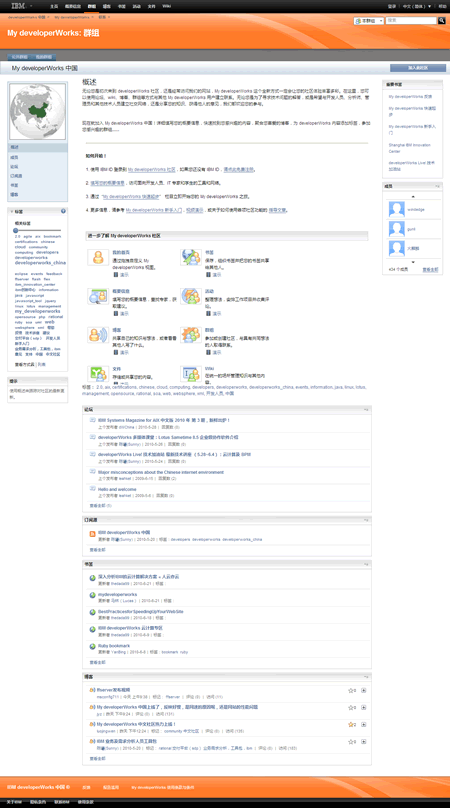
Task: Expand the IBM 业务 blog entry plus box
Action: pos(363,742)
